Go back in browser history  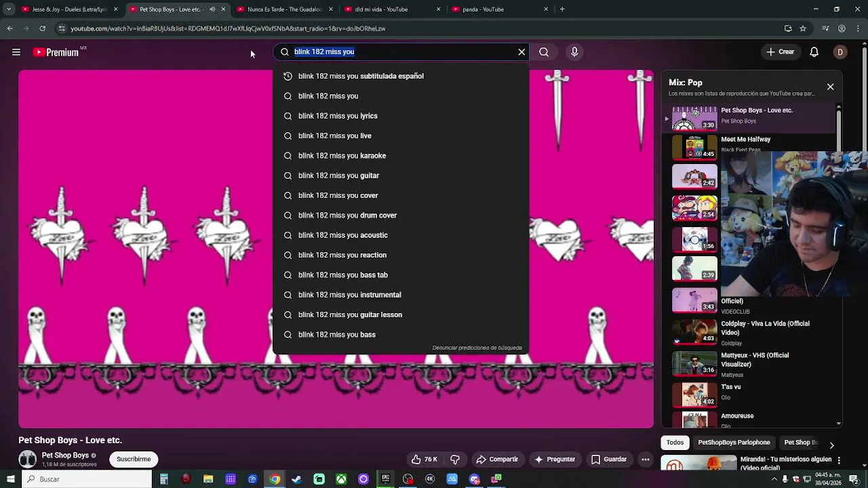tap(10, 28)
